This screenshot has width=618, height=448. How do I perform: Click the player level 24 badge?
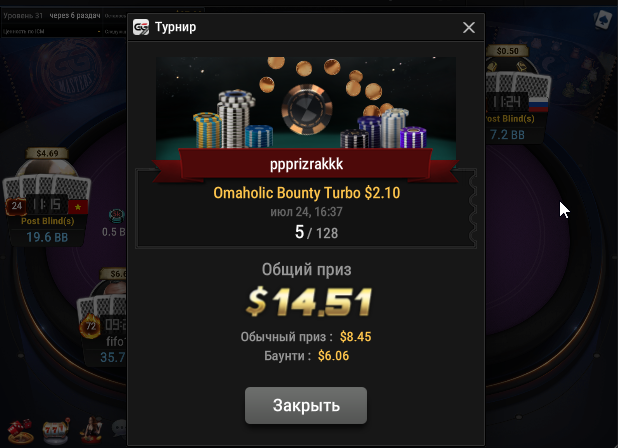tap(16, 206)
